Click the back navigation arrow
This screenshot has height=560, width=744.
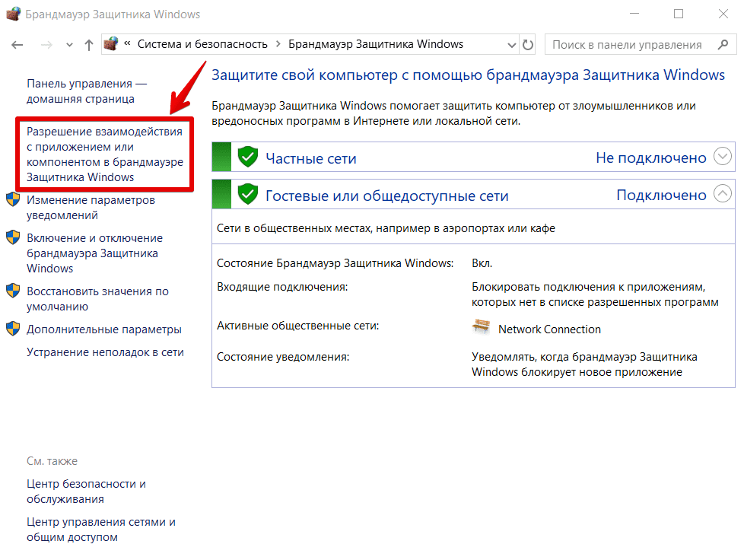click(17, 44)
